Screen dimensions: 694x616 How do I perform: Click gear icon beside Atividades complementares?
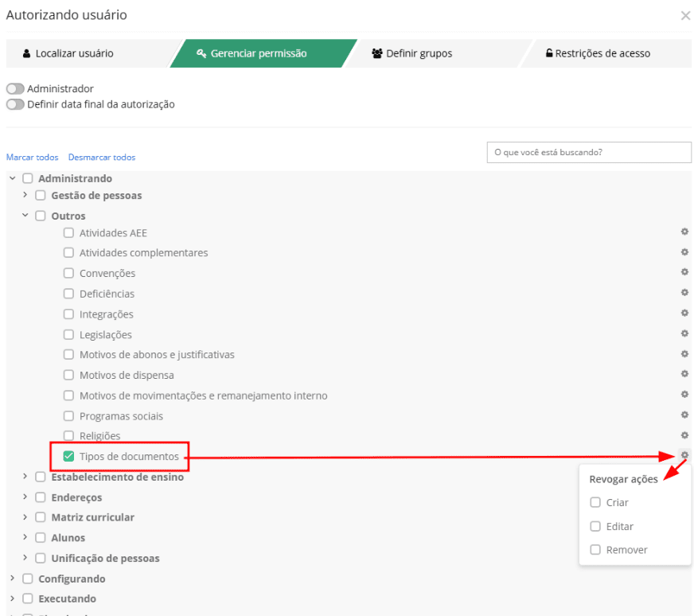pos(684,251)
